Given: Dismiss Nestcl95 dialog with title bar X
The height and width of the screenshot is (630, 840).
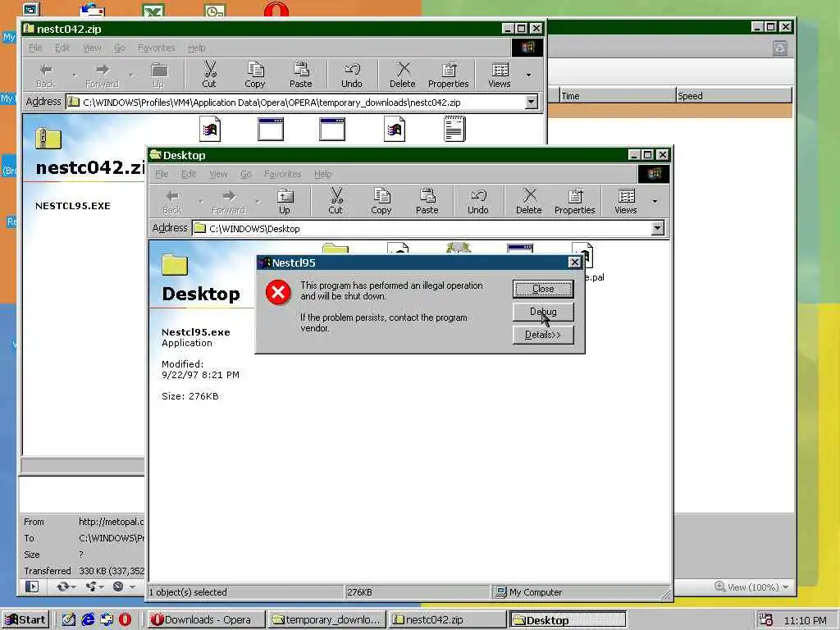Looking at the screenshot, I should point(574,262).
